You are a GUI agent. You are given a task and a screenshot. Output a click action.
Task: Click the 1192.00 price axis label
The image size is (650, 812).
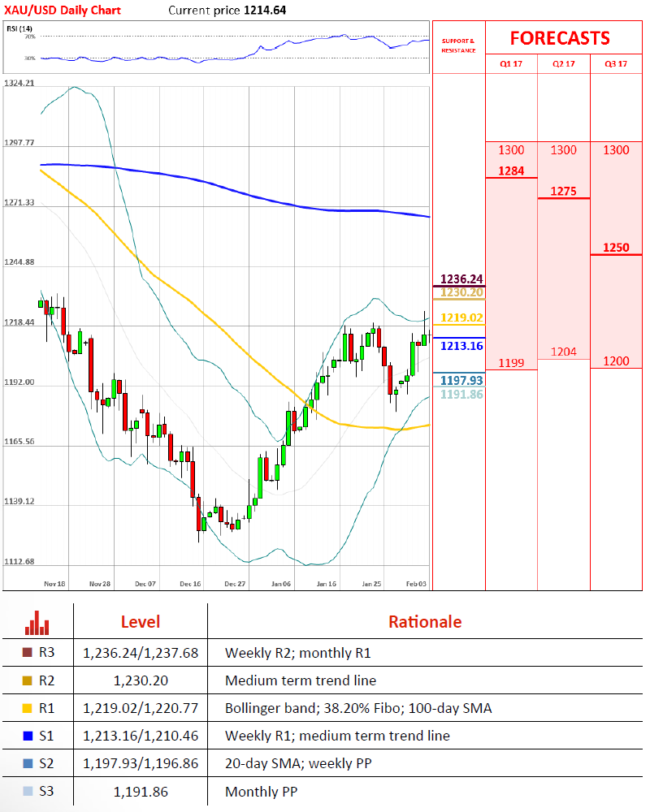point(19,382)
